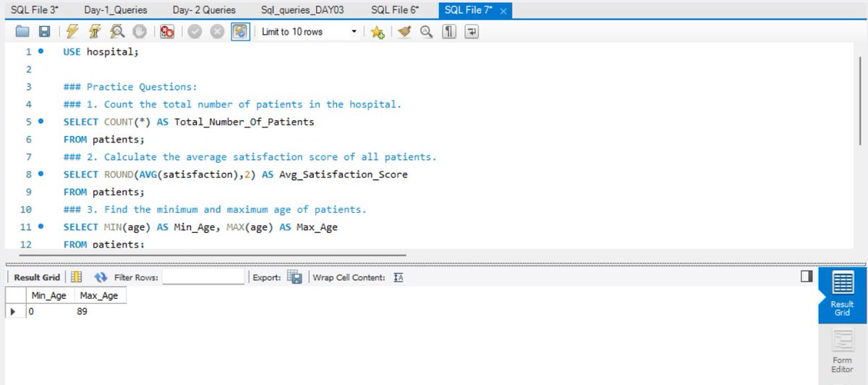Viewport: 868px width, 385px height.
Task: Open the Form Editor side panel button
Action: coord(843,352)
